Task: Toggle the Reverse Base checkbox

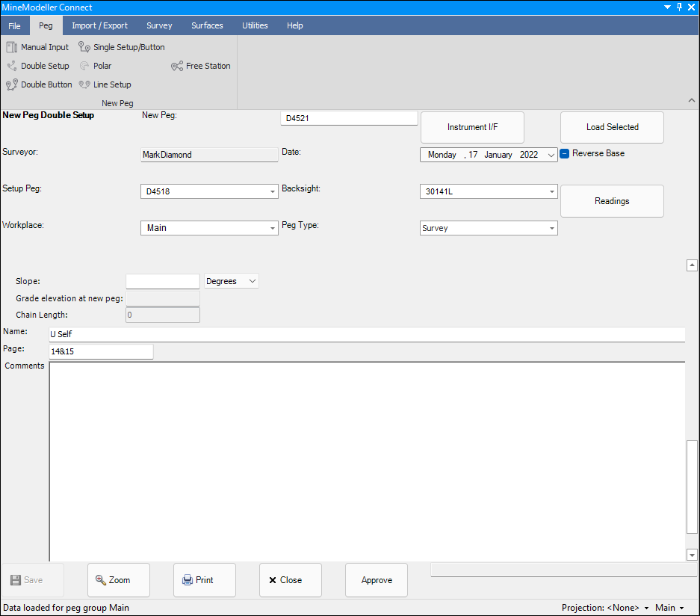Action: [x=565, y=153]
